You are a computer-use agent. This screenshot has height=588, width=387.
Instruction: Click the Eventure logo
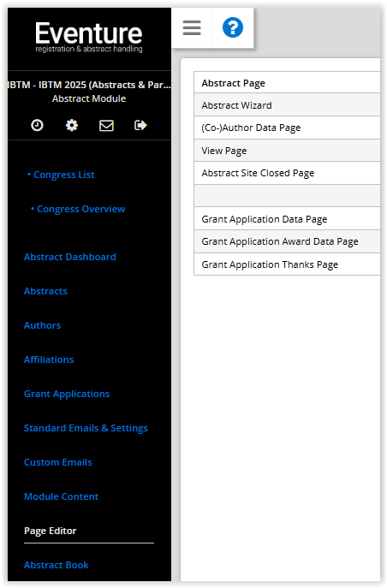click(x=89, y=37)
